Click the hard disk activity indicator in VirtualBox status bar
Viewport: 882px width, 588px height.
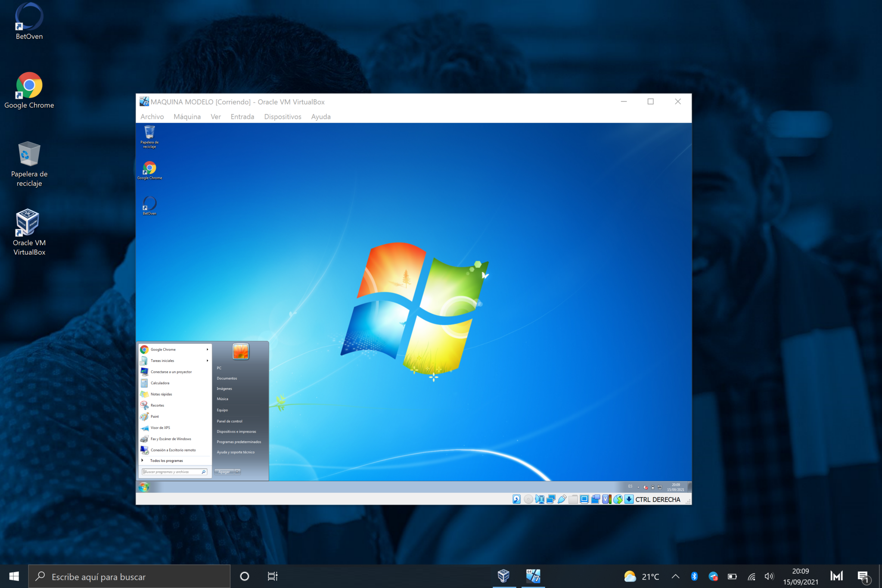click(x=516, y=499)
